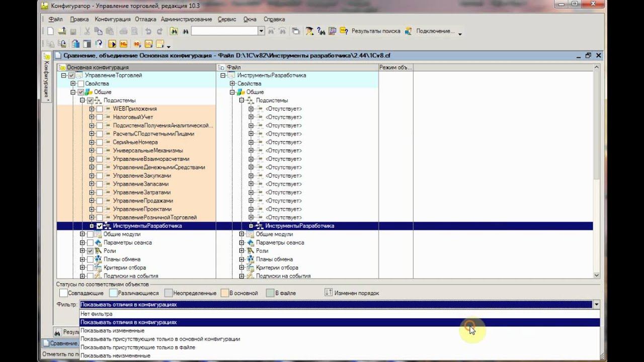Click the yellow binoculars Find icon
Image resolution: width=644 pixels, height=362 pixels.
click(x=174, y=31)
